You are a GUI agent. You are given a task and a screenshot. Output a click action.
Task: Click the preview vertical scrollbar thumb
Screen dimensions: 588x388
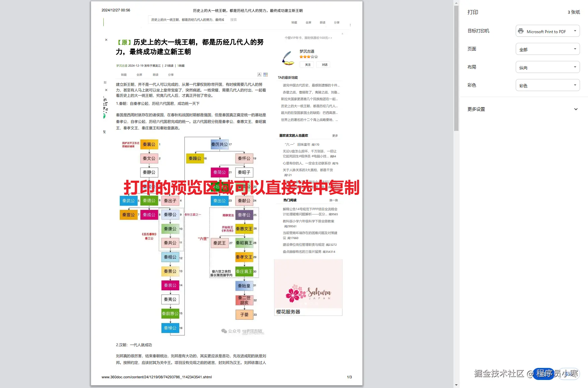click(x=456, y=68)
